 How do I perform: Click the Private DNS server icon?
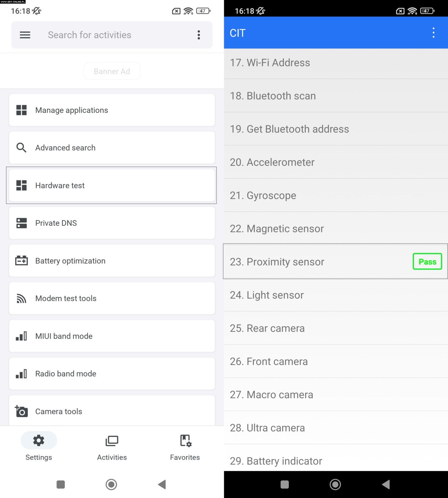click(22, 223)
